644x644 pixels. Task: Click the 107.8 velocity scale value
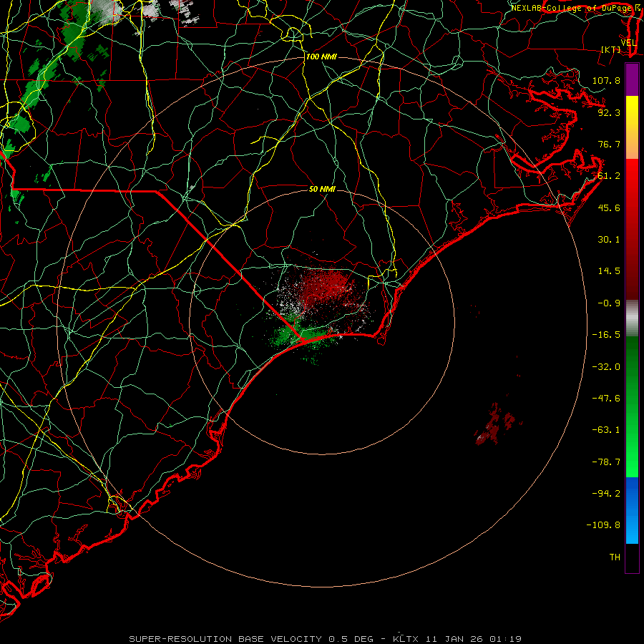606,80
